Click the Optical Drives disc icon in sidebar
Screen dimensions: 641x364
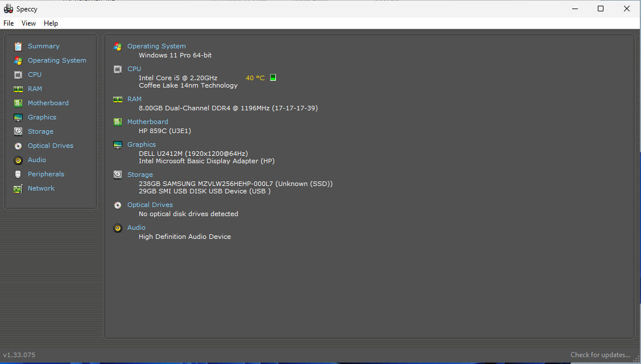(18, 146)
